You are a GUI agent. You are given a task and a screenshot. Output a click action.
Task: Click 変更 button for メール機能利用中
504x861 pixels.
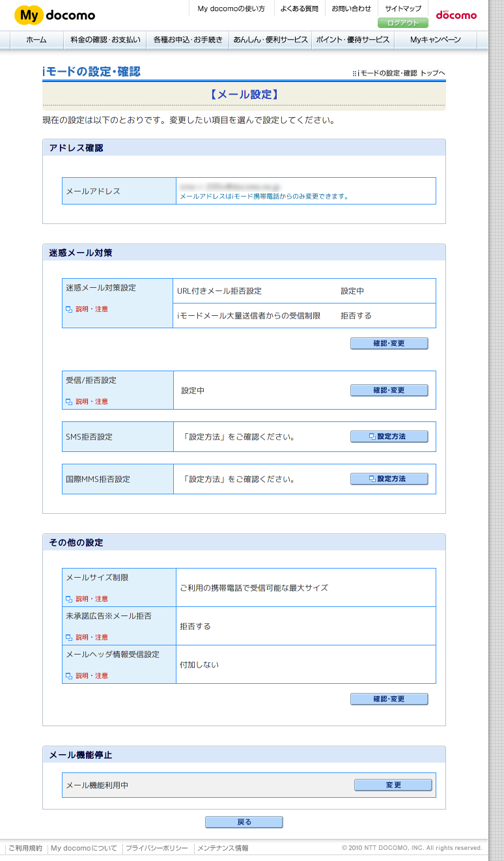[393, 785]
